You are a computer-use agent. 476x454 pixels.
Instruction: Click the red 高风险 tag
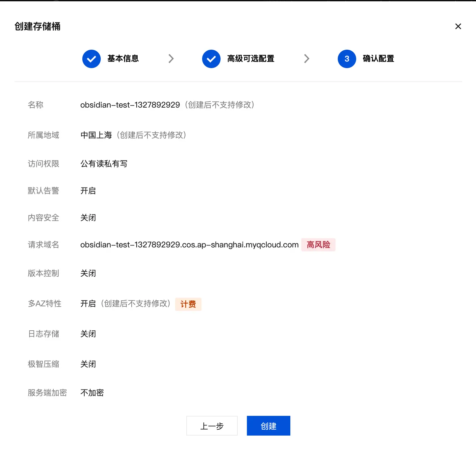pos(318,245)
